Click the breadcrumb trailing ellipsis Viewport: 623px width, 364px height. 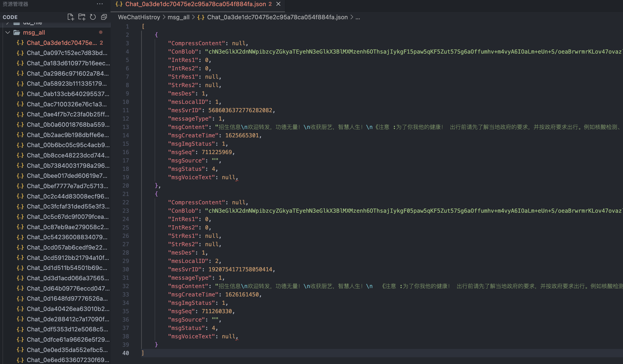[358, 17]
